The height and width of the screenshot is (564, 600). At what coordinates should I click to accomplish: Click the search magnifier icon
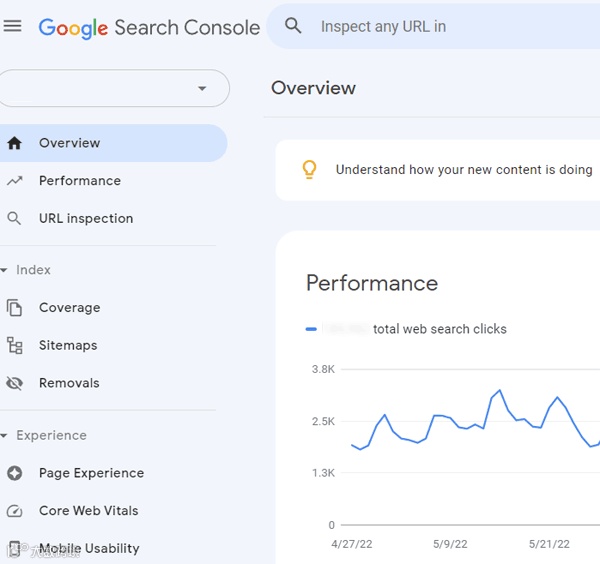293,27
